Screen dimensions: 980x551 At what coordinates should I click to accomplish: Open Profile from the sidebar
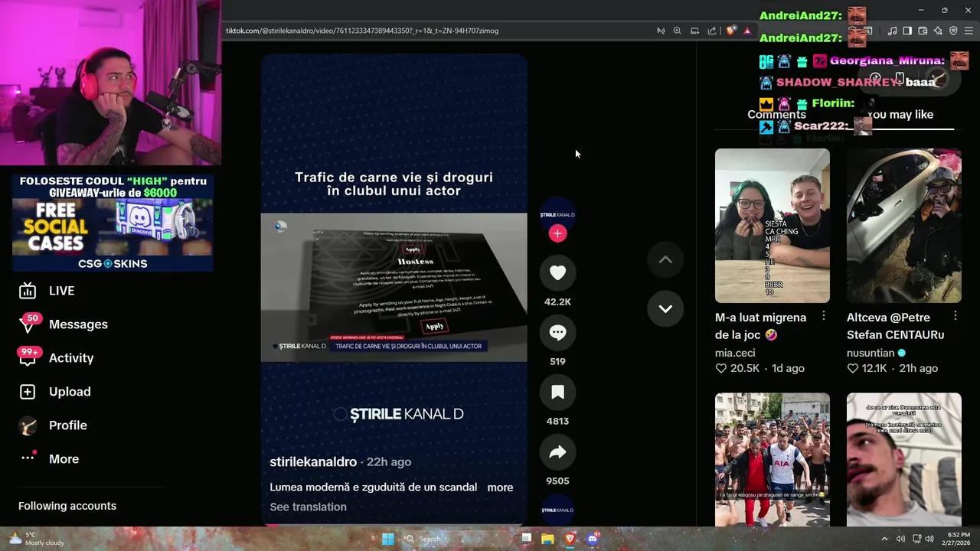(53, 425)
